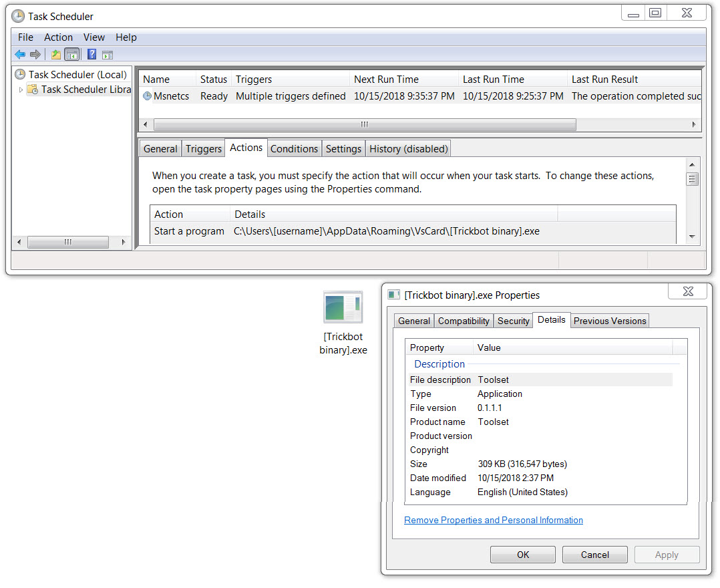Select the Start a program action row
Image resolution: width=720 pixels, height=588 pixels.
(x=413, y=231)
